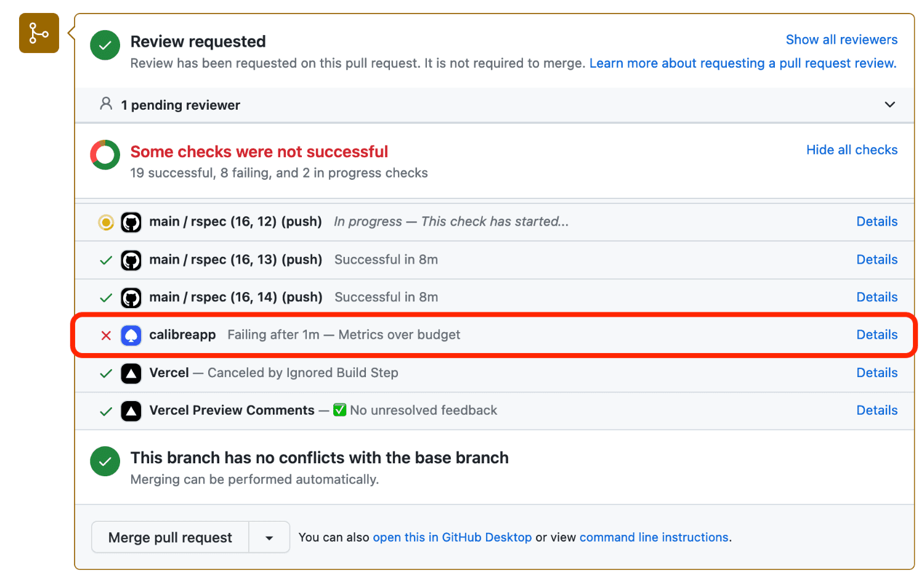This screenshot has height=581, width=924.
Task: Click the green success check beside Vercel
Action: 106,373
